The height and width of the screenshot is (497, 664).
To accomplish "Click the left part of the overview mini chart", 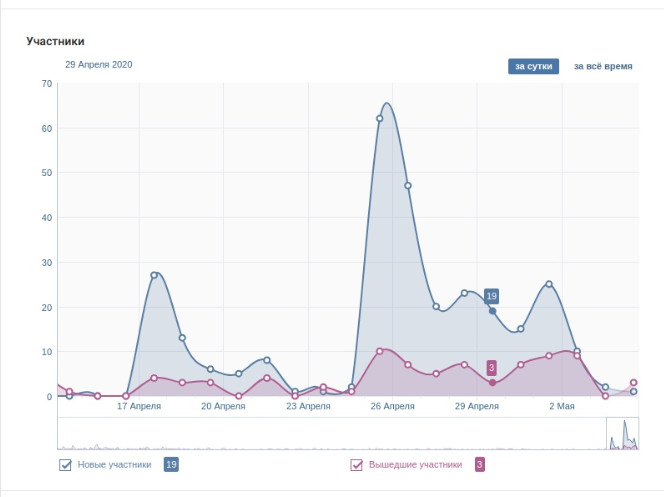I will pos(200,433).
